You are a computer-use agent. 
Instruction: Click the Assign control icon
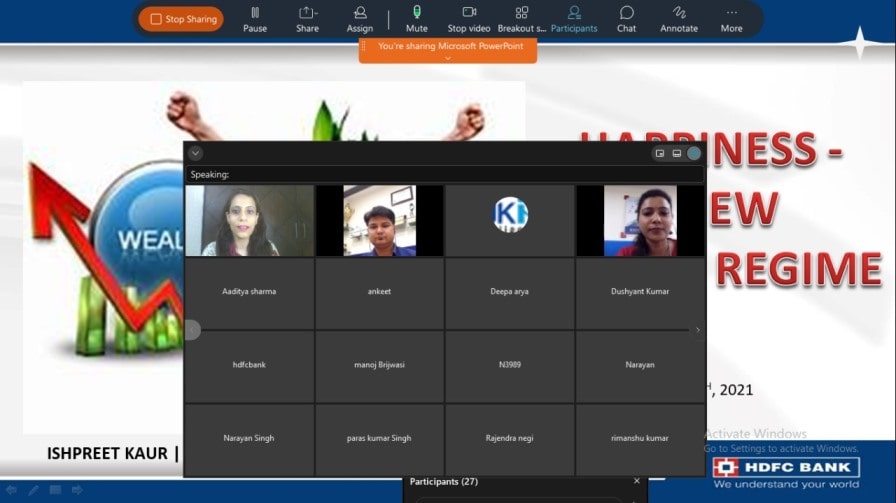pyautogui.click(x=360, y=18)
